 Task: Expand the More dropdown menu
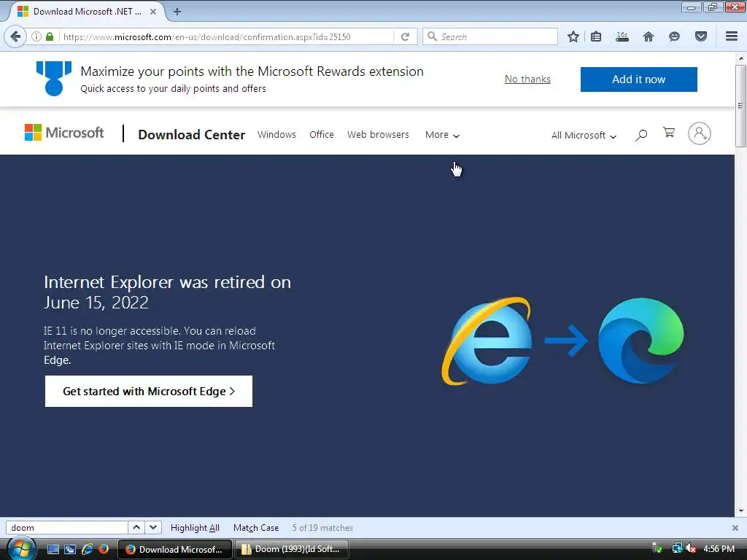[442, 135]
